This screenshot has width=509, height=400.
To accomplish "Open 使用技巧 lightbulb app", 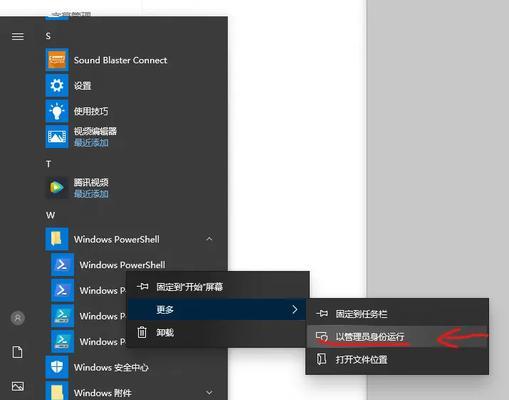I will click(57, 111).
